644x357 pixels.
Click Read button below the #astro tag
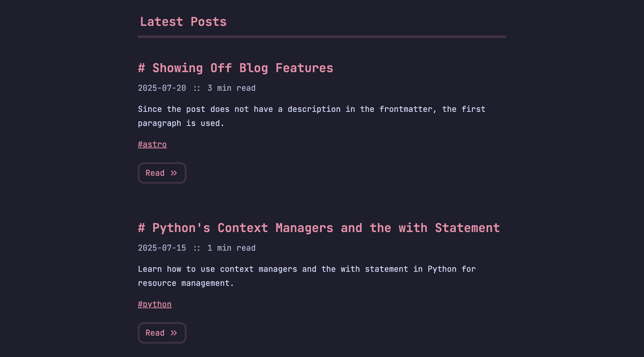[x=162, y=173]
